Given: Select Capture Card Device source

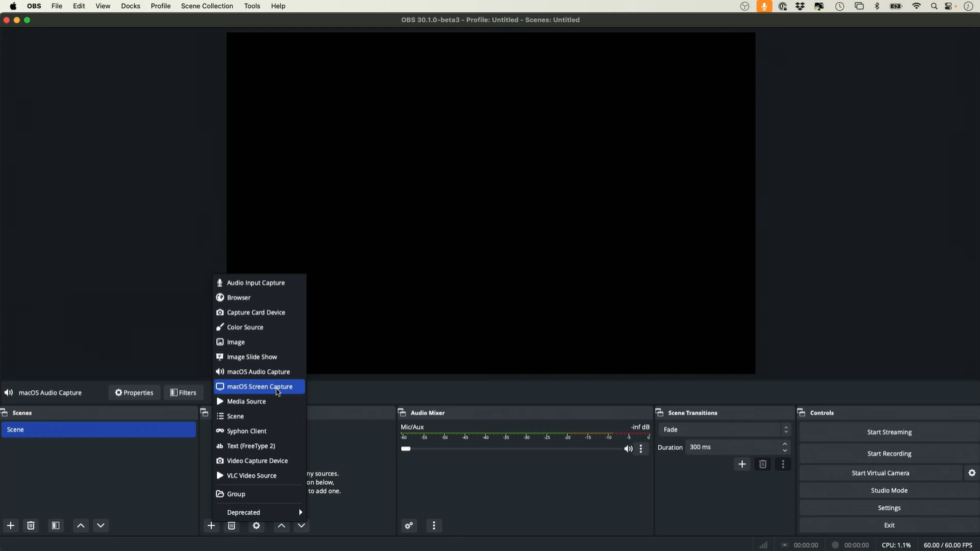Looking at the screenshot, I should (259, 313).
